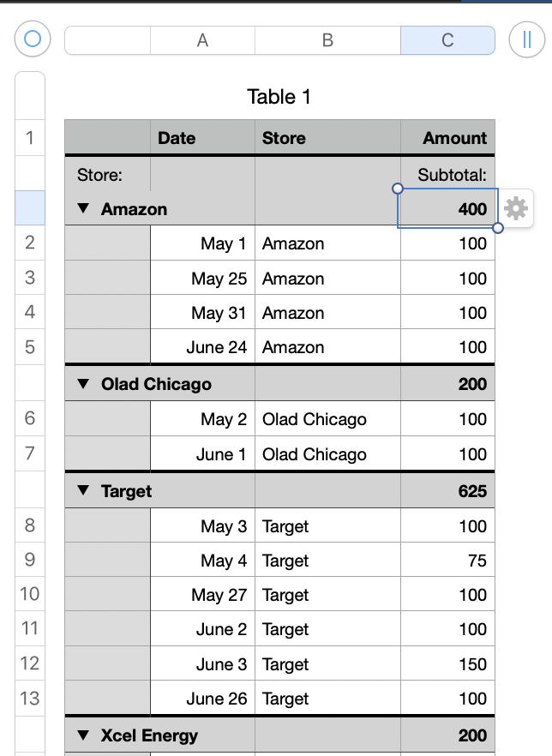Click the Amount header cell
This screenshot has height=756, width=552.
(447, 138)
